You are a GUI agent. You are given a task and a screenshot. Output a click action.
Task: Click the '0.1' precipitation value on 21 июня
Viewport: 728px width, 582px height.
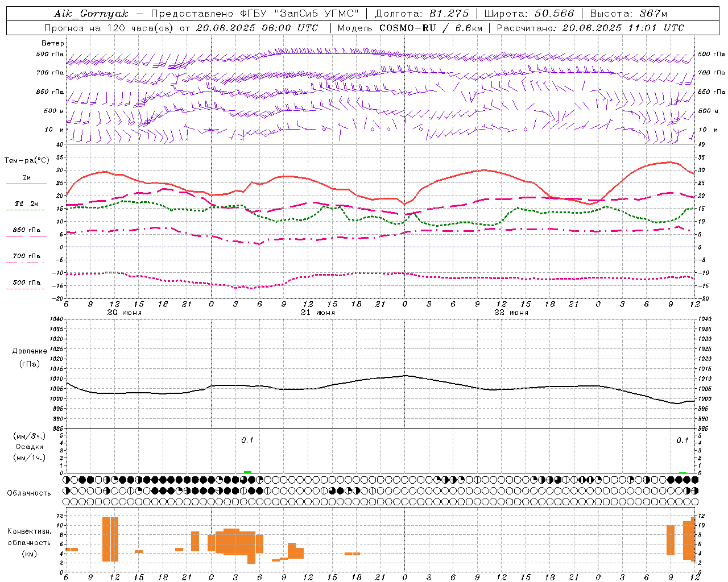(247, 440)
